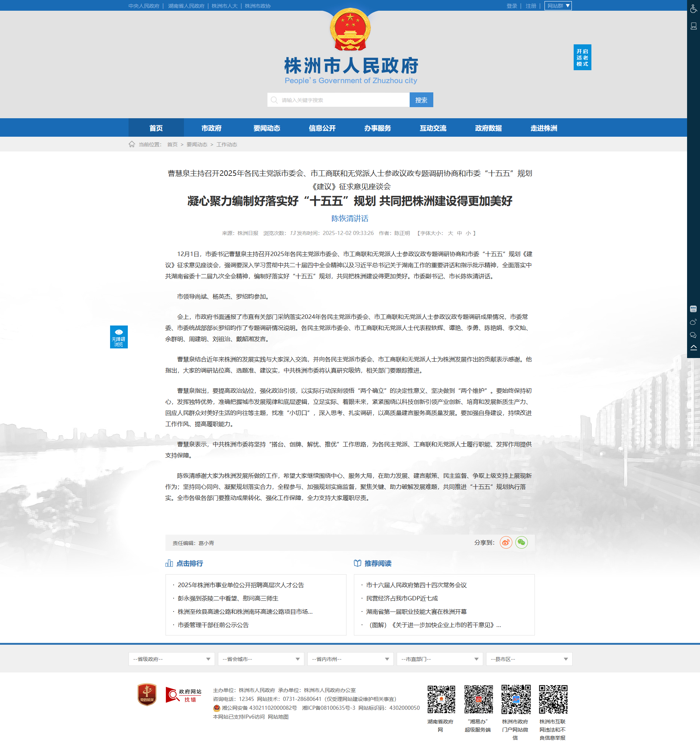Toggle 无障碍浏览 accessible browsing mode
The height and width of the screenshot is (753, 700).
(x=119, y=337)
